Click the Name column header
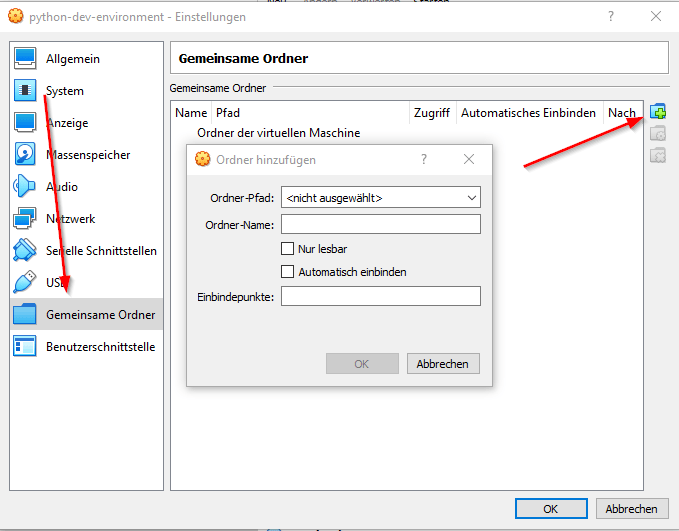Image resolution: width=679 pixels, height=531 pixels. pos(191,113)
